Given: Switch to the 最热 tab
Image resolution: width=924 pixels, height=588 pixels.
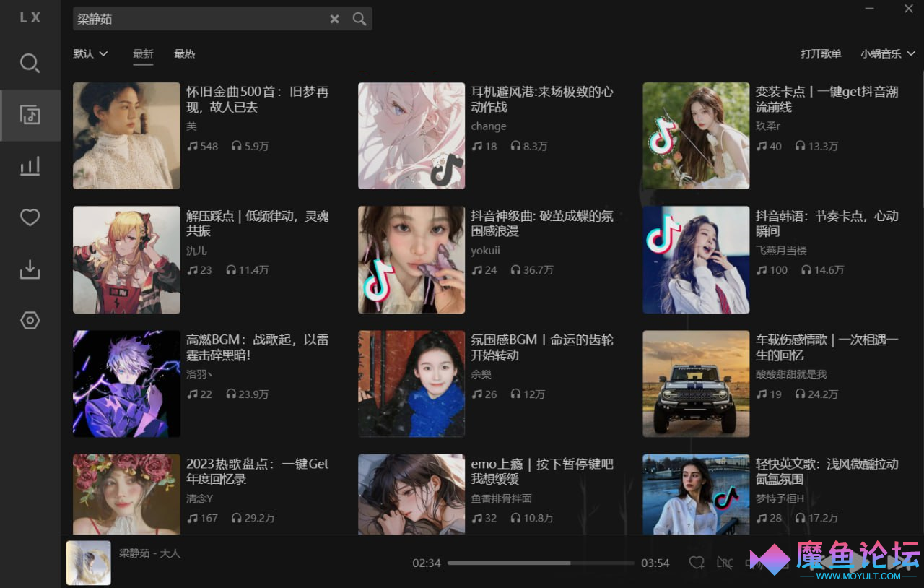Looking at the screenshot, I should tap(184, 53).
